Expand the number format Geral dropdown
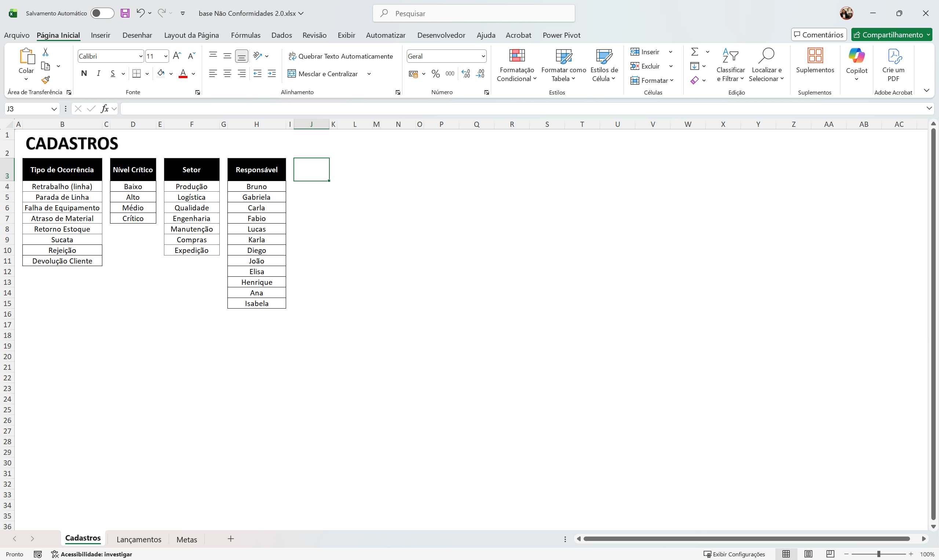939x560 pixels. pyautogui.click(x=483, y=56)
